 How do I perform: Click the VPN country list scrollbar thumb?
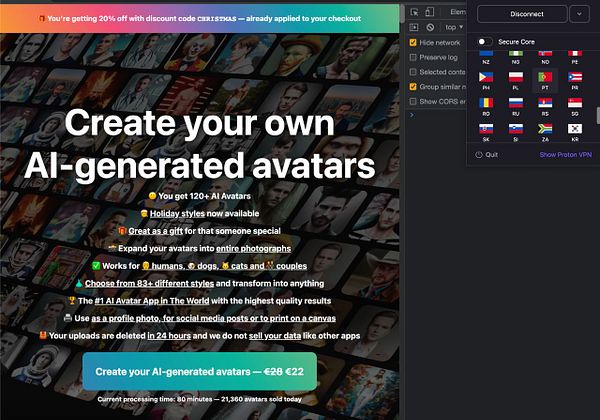598,116
